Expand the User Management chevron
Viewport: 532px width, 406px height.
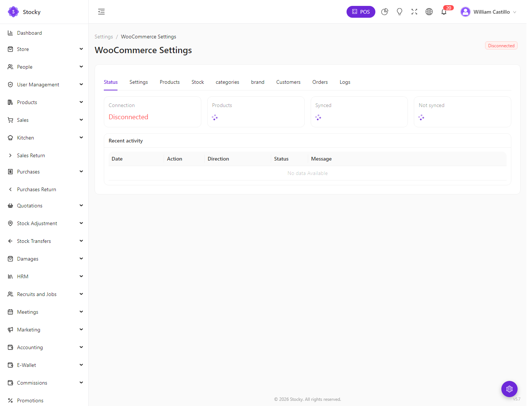81,84
